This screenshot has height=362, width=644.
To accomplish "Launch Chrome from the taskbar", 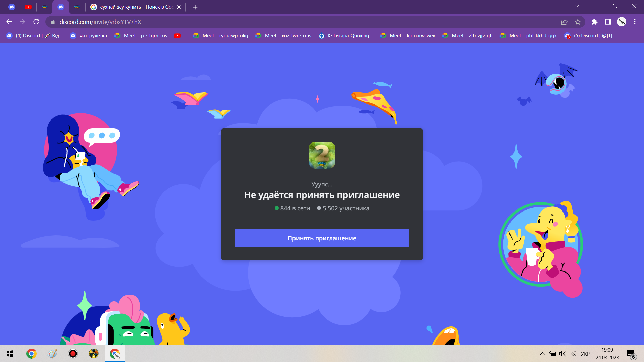I will [31, 354].
